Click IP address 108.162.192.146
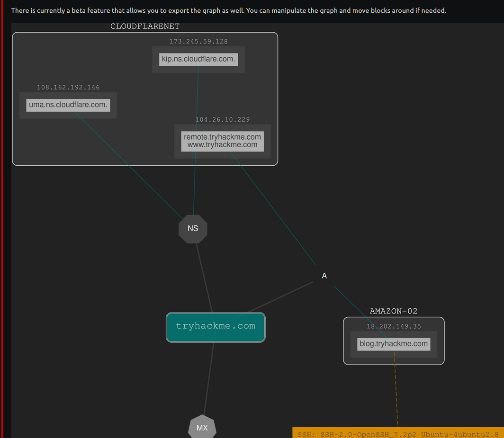 click(x=69, y=88)
